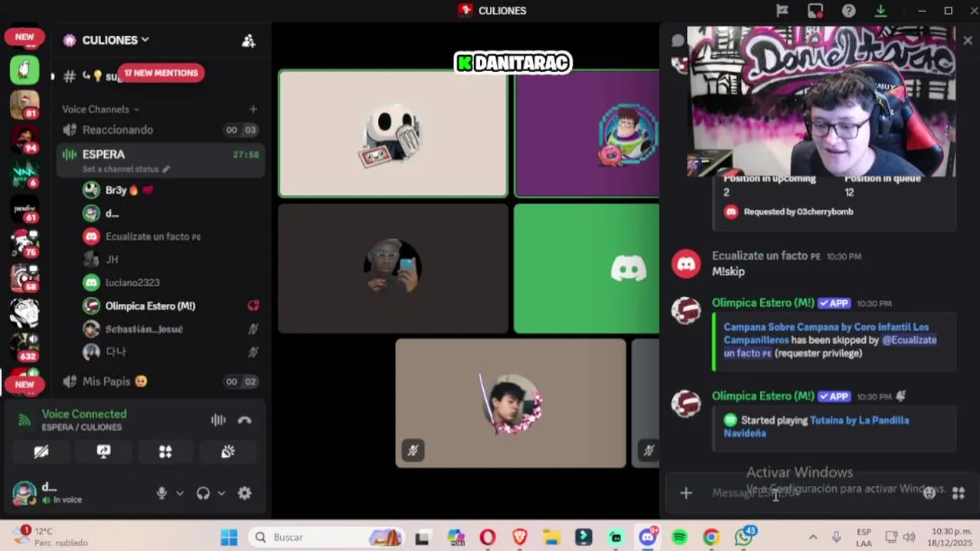This screenshot has height=551, width=980.
Task: Expand microphone input options chevron
Action: (x=180, y=494)
